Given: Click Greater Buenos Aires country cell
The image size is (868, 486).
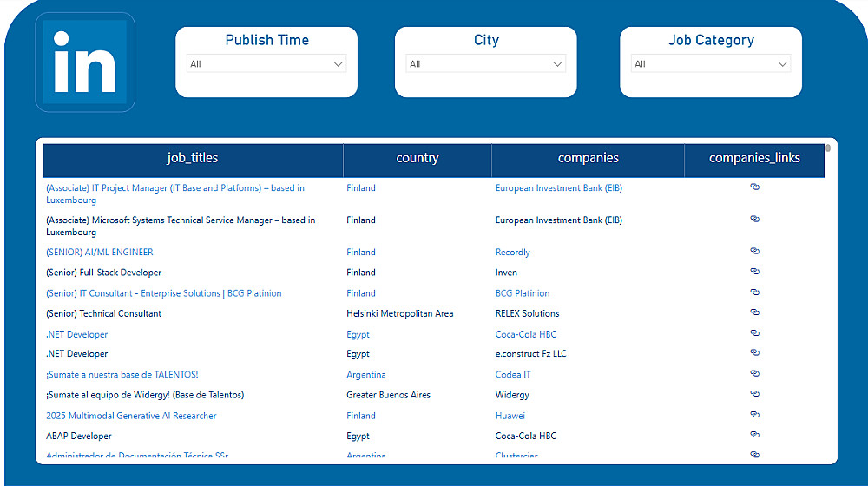Looking at the screenshot, I should point(388,395).
